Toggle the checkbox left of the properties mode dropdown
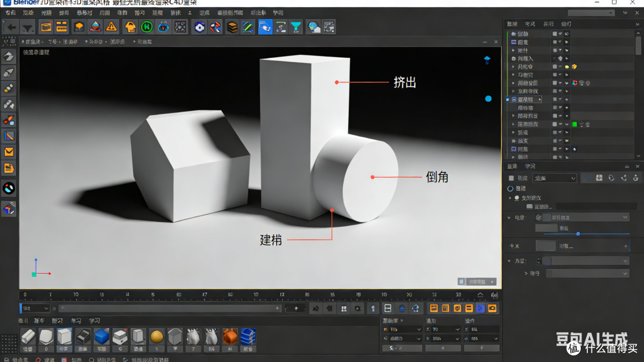Screen dimensions: 644x362 tap(512, 178)
